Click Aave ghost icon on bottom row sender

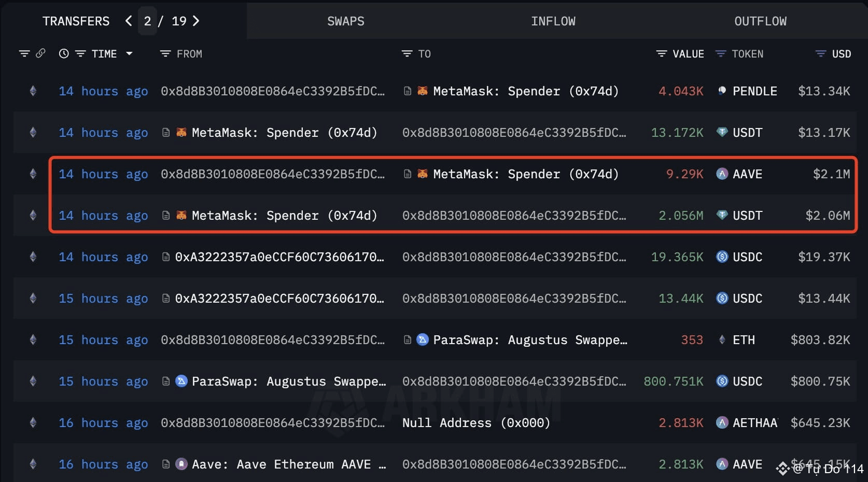click(x=181, y=464)
